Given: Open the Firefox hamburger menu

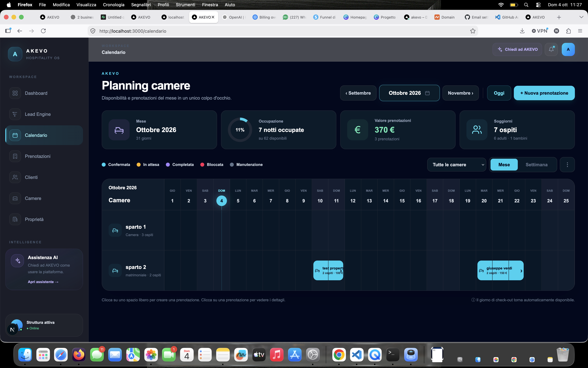Looking at the screenshot, I should click(x=580, y=31).
